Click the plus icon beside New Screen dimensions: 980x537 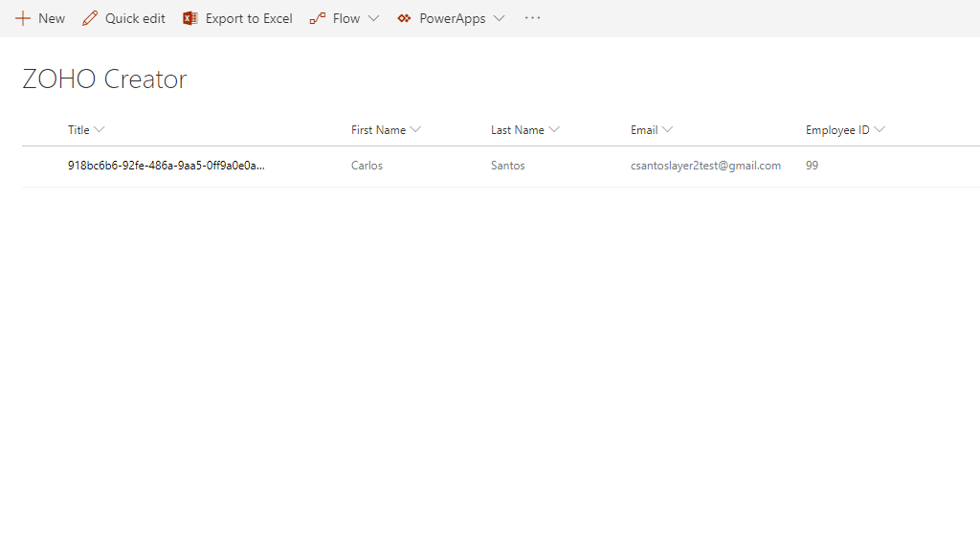pyautogui.click(x=23, y=18)
